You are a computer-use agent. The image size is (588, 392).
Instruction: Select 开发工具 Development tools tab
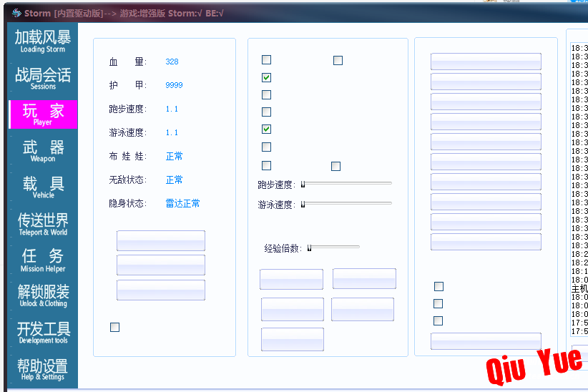tap(43, 333)
